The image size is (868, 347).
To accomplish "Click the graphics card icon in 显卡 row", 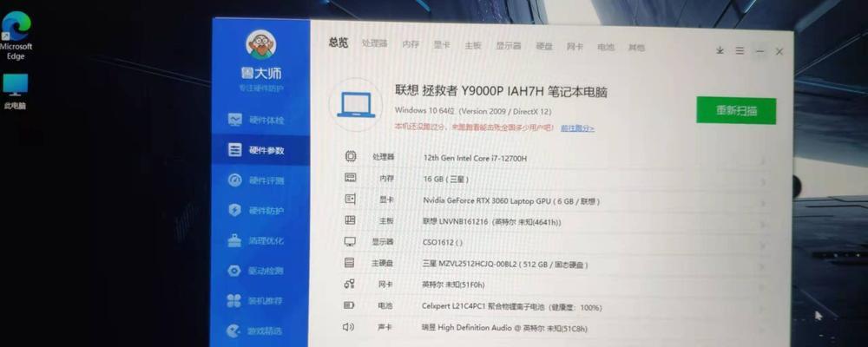I will point(350,200).
